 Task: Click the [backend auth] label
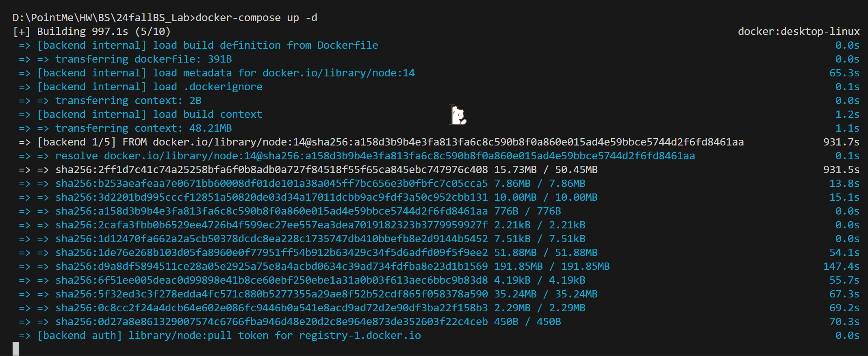click(80, 336)
